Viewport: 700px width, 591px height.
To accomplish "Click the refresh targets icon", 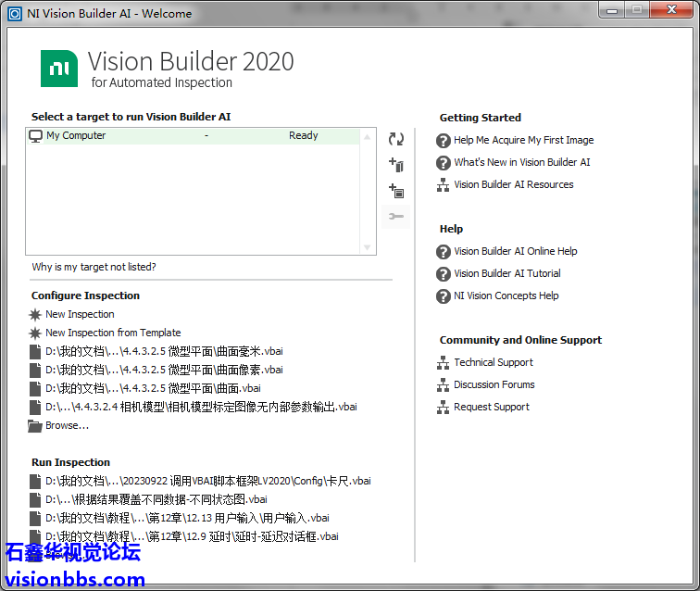I will pos(396,139).
